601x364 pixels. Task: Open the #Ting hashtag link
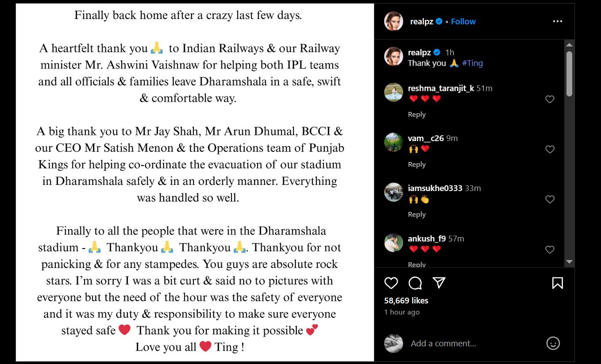472,63
